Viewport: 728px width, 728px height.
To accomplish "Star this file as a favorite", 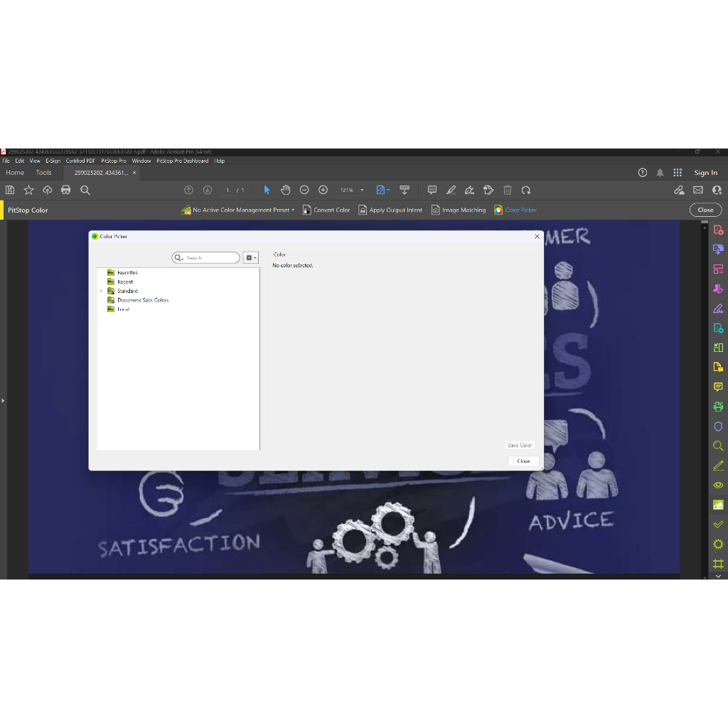I will (x=28, y=190).
